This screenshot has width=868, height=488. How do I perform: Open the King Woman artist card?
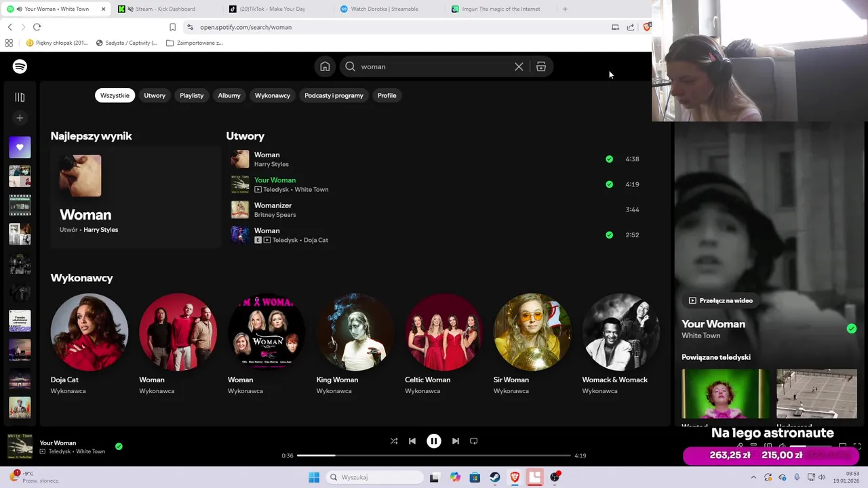(x=355, y=344)
